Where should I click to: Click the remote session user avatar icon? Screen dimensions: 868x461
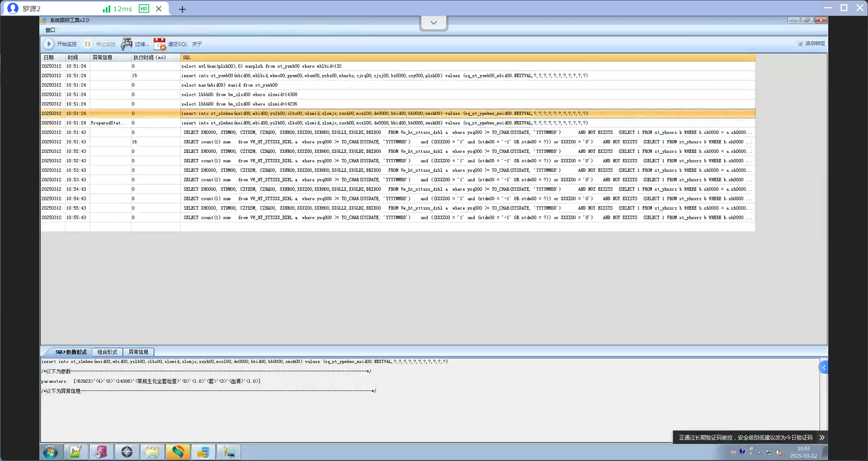pyautogui.click(x=13, y=9)
